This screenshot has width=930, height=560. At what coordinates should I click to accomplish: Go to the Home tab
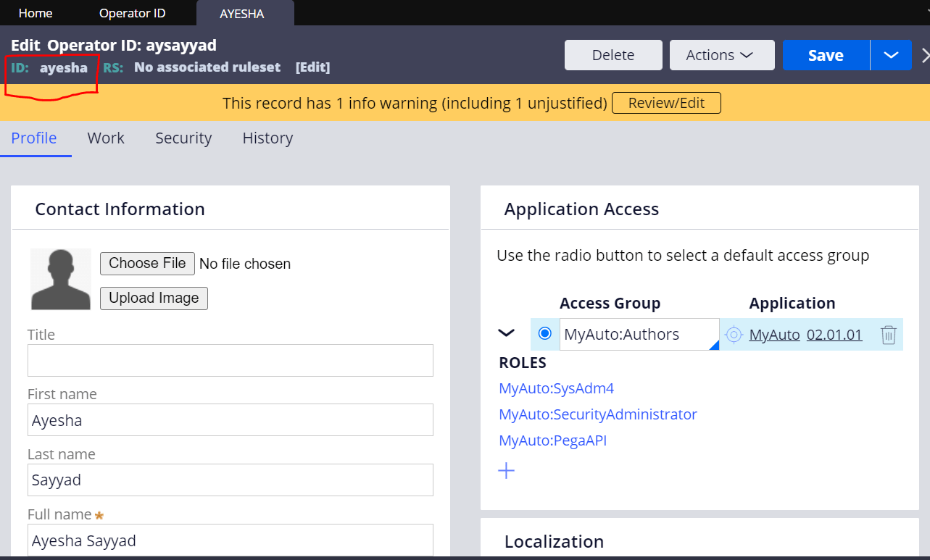35,12
